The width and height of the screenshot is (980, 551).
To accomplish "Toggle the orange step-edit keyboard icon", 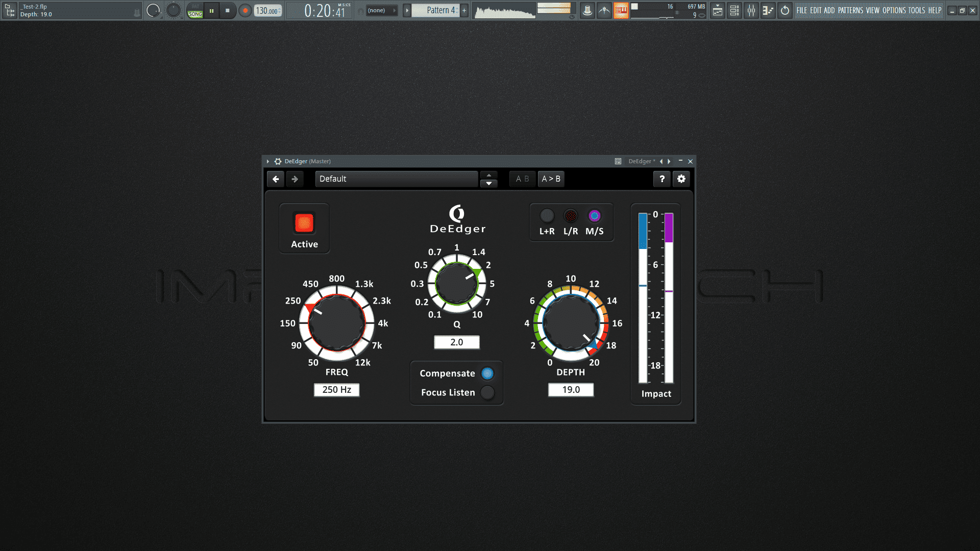I will [621, 10].
